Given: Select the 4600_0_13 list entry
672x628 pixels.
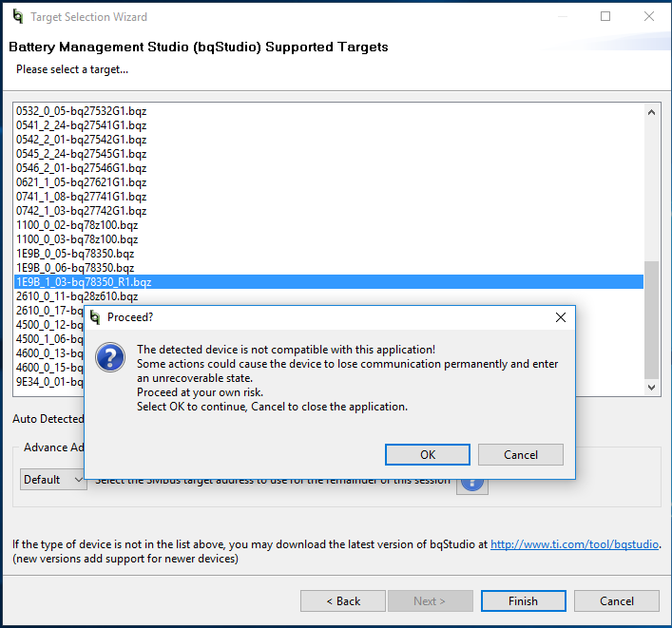Looking at the screenshot, I should click(x=49, y=353).
